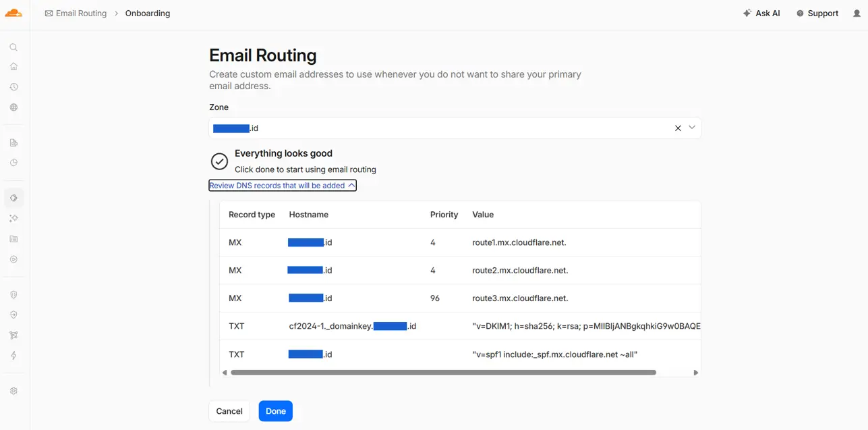Viewport: 868px width, 430px height.
Task: Click the Ask AI sparkle button
Action: coord(761,14)
